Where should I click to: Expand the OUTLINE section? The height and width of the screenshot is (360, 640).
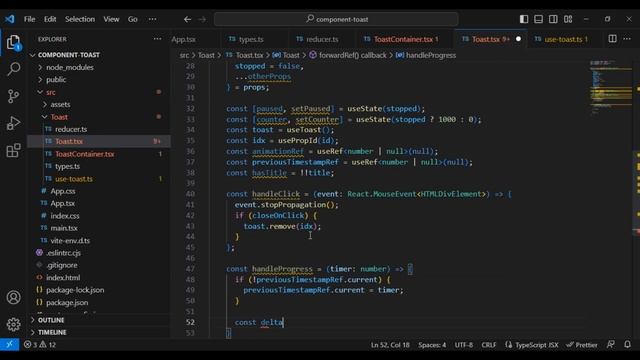(51, 320)
